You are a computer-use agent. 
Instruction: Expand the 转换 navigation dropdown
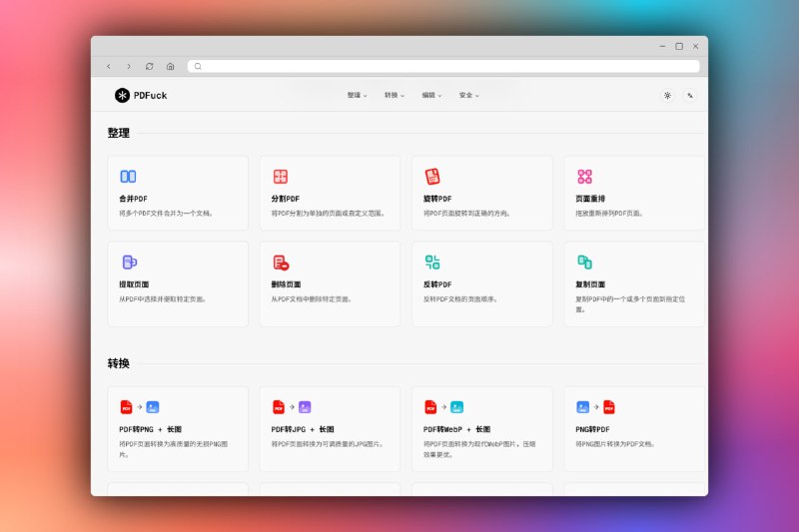[x=395, y=95]
